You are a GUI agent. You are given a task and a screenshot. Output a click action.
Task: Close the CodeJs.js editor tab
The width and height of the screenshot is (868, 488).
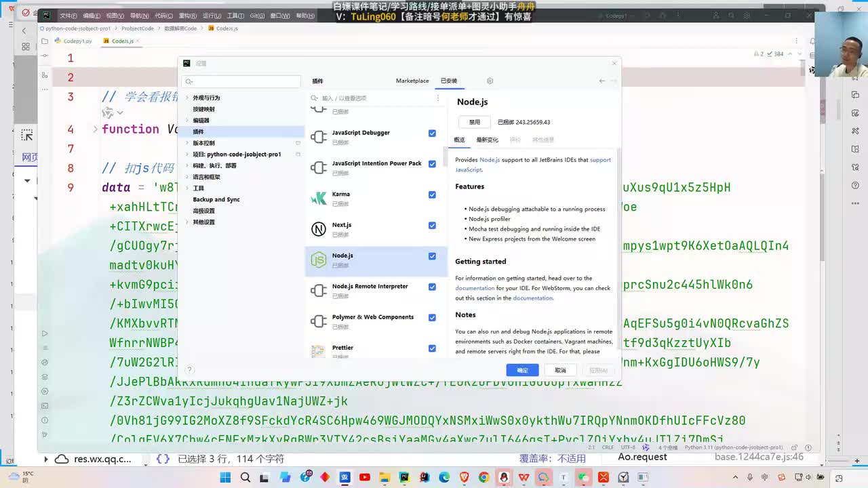(139, 41)
